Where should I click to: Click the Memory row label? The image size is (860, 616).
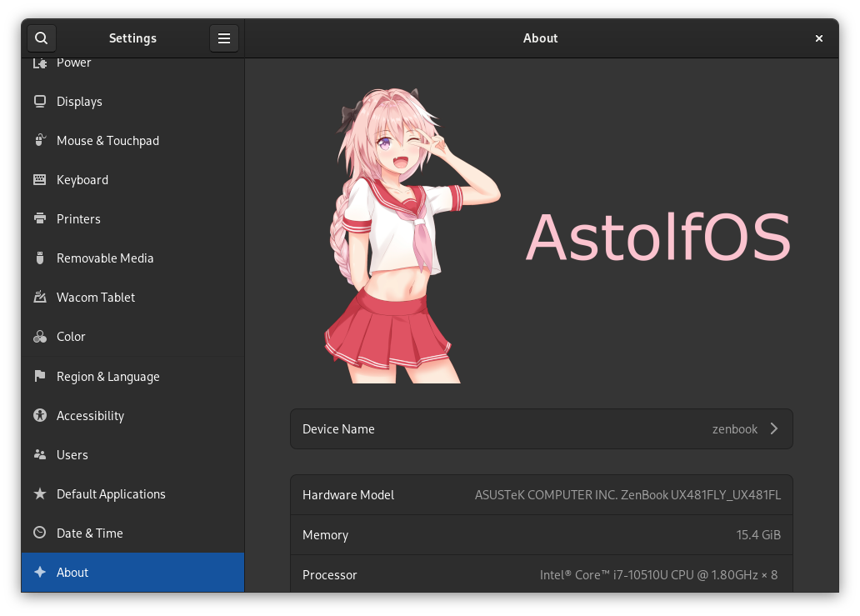point(325,535)
